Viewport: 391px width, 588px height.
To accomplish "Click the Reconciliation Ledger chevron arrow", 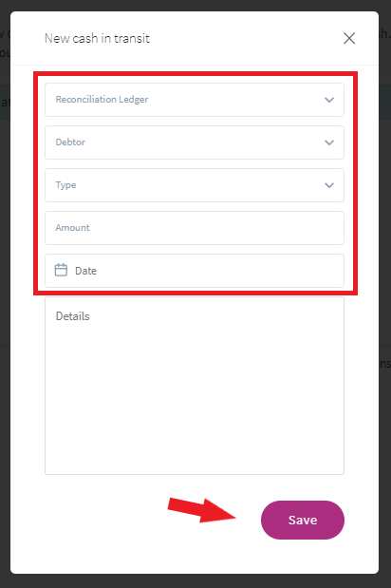I will click(x=329, y=100).
